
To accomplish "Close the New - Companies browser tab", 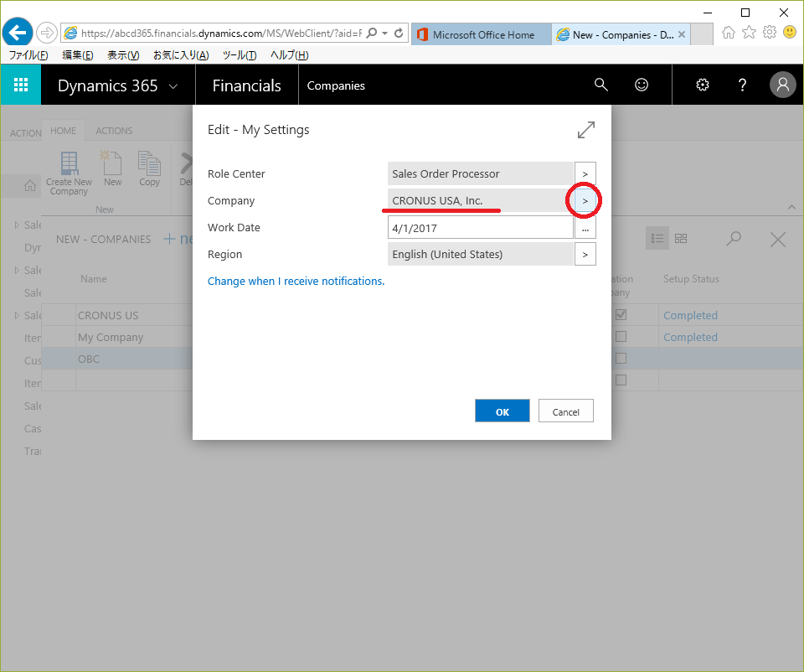I will (682, 34).
